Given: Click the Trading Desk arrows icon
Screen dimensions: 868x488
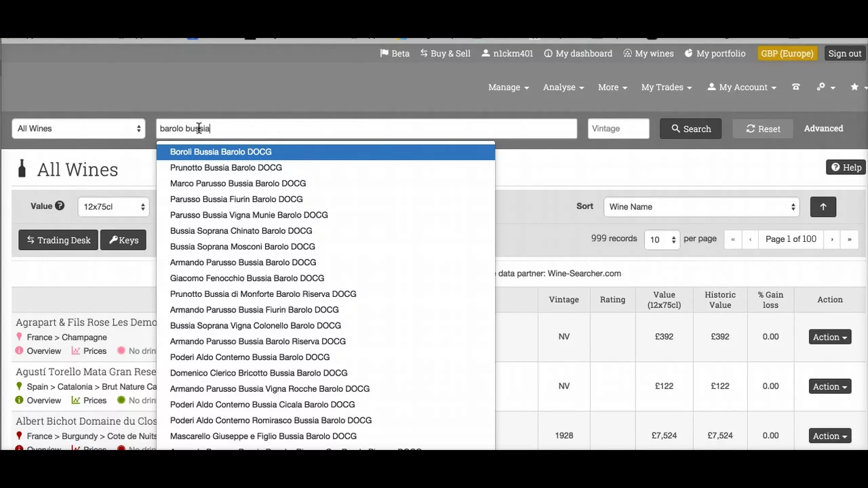Looking at the screenshot, I should (31, 240).
